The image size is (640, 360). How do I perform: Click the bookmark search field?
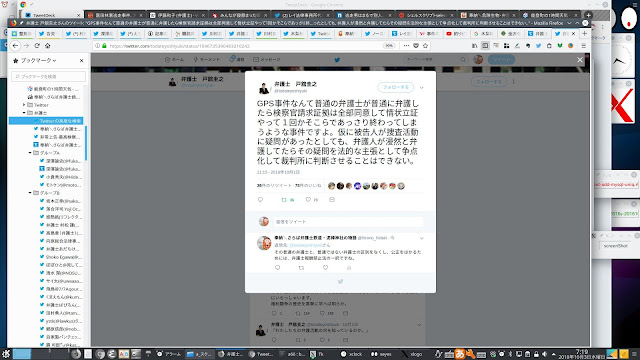pyautogui.click(x=49, y=76)
